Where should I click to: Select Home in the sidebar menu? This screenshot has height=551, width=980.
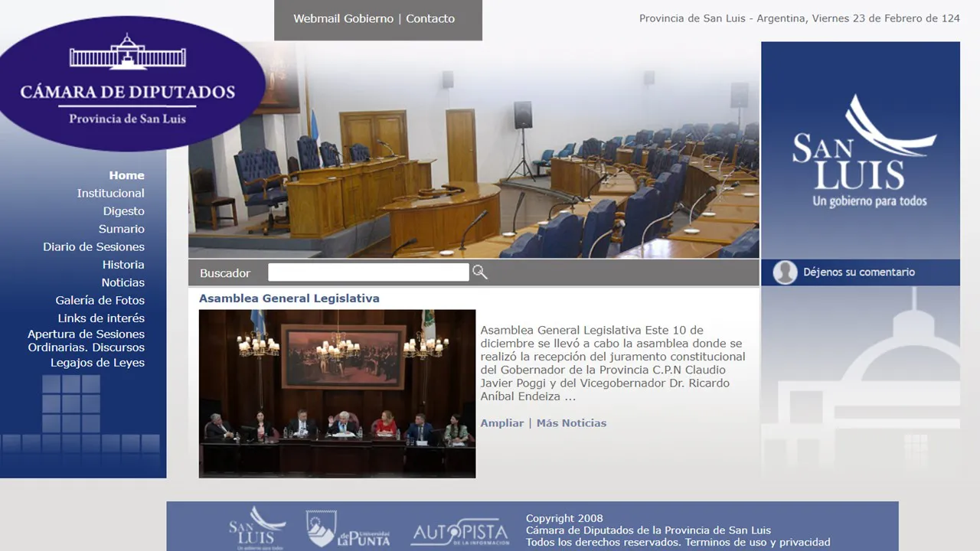pos(126,175)
